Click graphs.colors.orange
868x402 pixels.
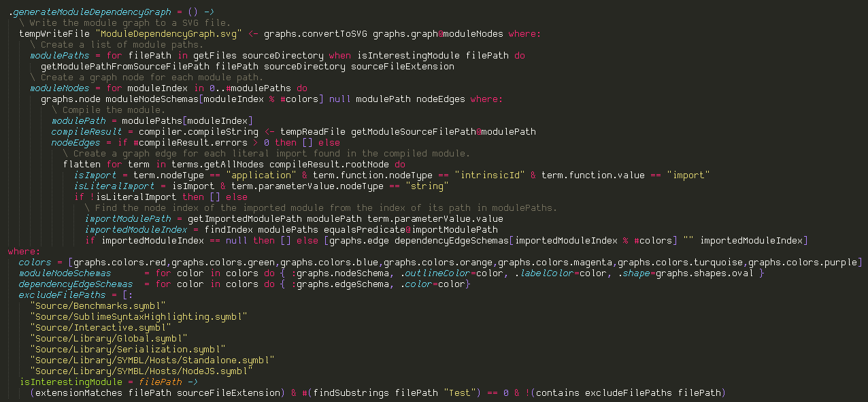coord(438,262)
